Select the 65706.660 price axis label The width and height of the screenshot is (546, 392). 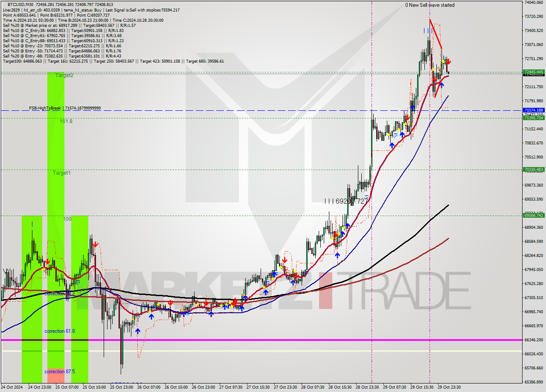(x=534, y=368)
